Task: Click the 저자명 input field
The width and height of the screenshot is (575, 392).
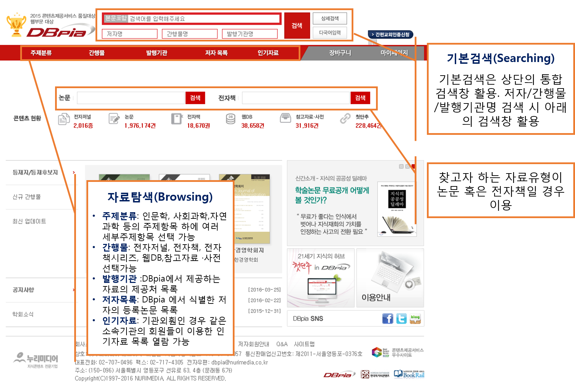Action: tap(130, 34)
